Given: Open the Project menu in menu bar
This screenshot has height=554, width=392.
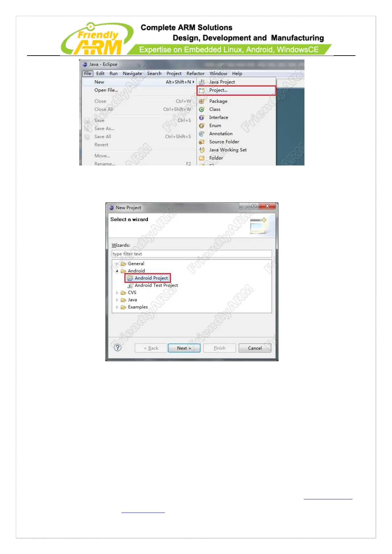Looking at the screenshot, I should point(174,73).
